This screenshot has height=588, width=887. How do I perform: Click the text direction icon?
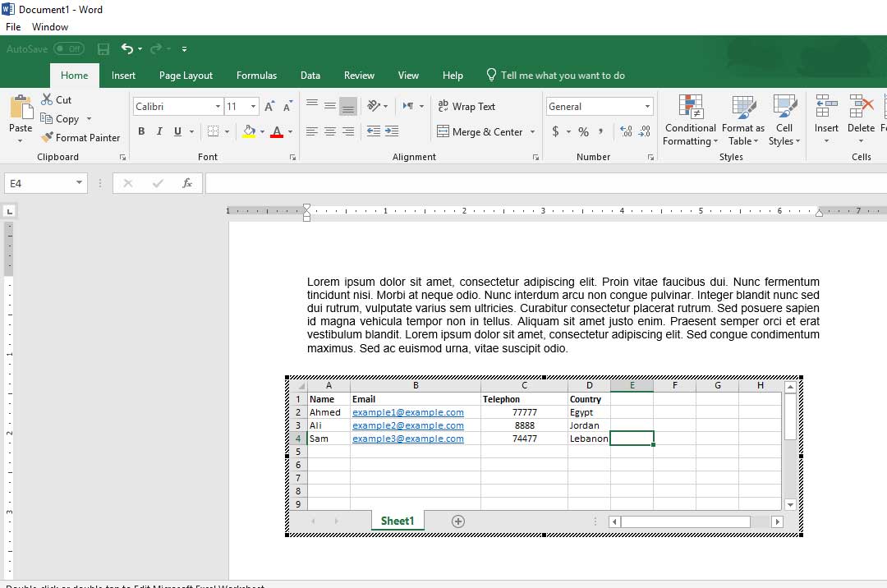tap(408, 106)
